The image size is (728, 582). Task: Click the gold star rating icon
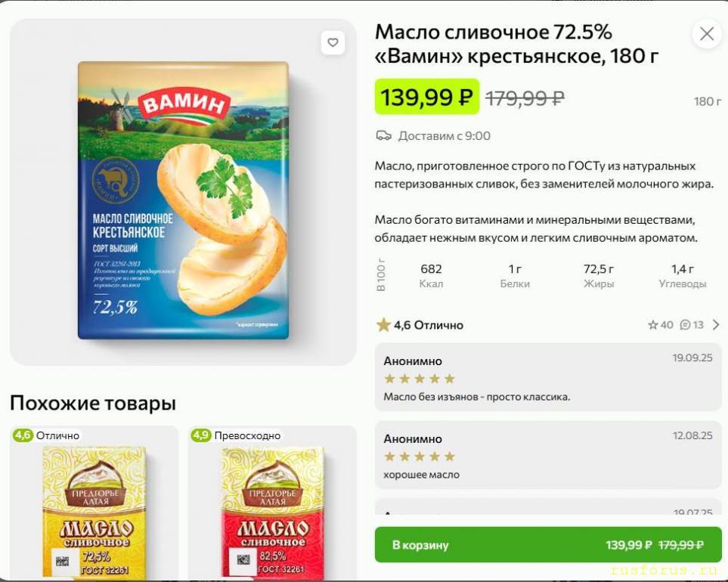point(383,325)
